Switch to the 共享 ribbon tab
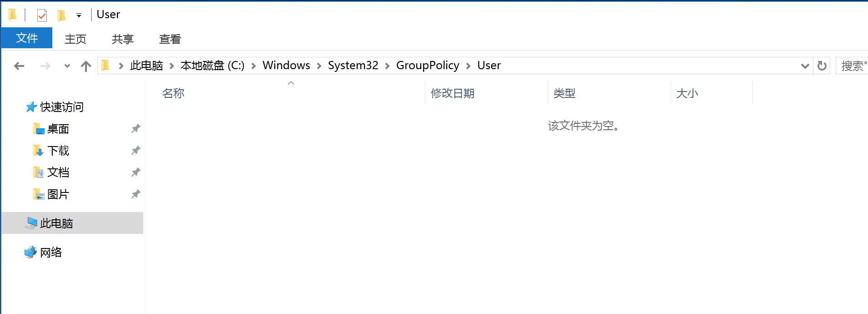The image size is (868, 314). (x=123, y=39)
